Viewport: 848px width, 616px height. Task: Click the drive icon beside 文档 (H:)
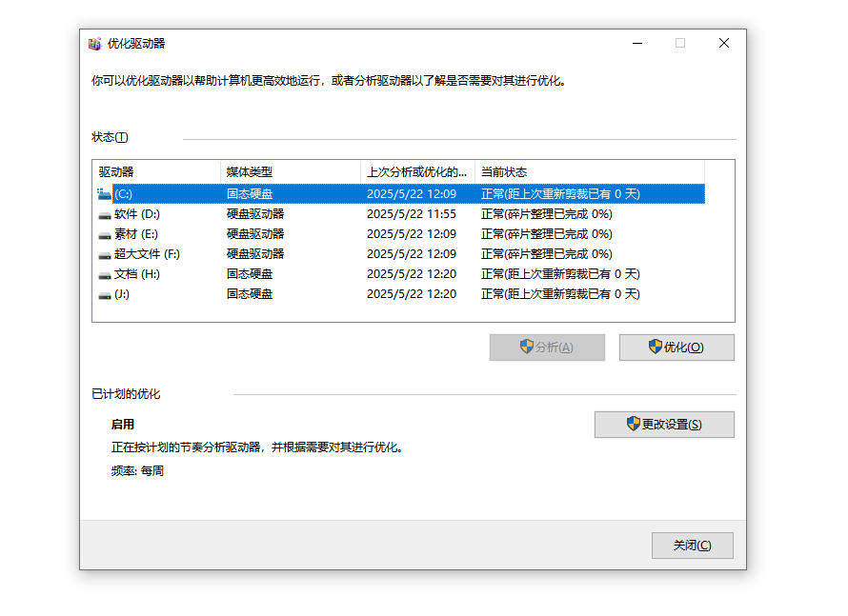pos(105,275)
